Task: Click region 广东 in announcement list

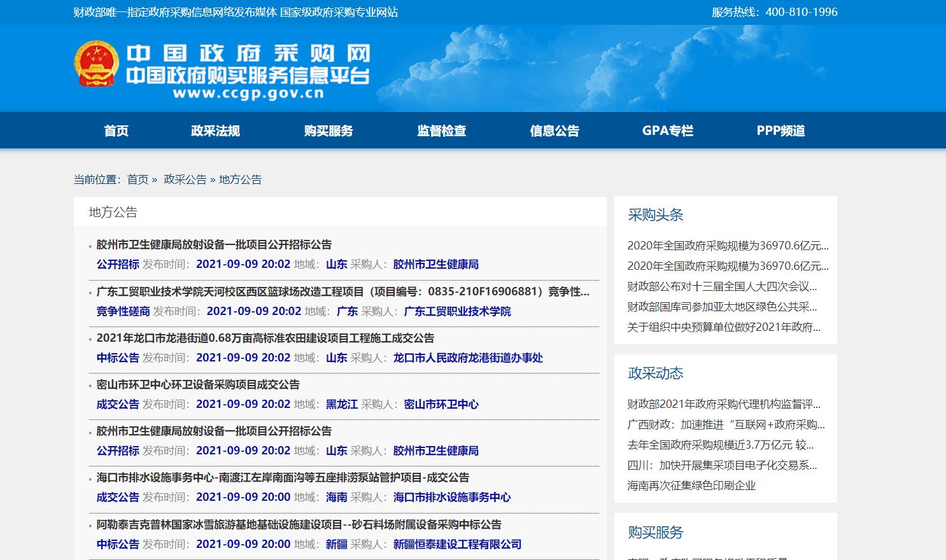Action: (347, 311)
